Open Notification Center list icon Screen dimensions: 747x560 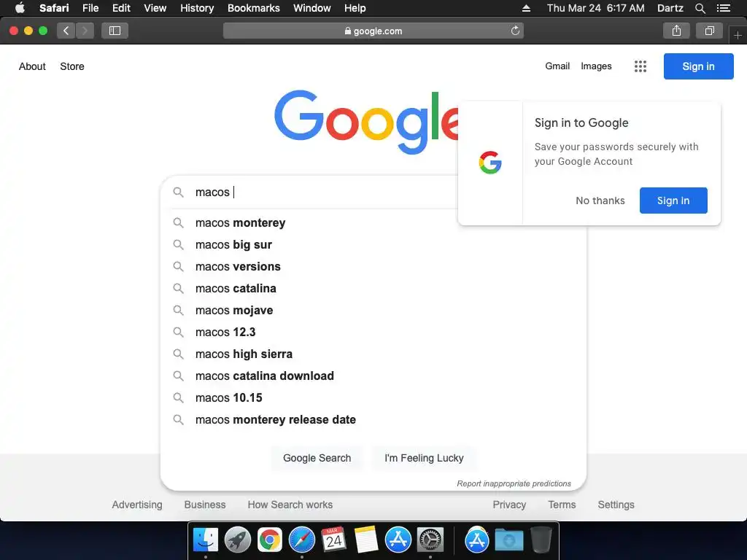(724, 8)
